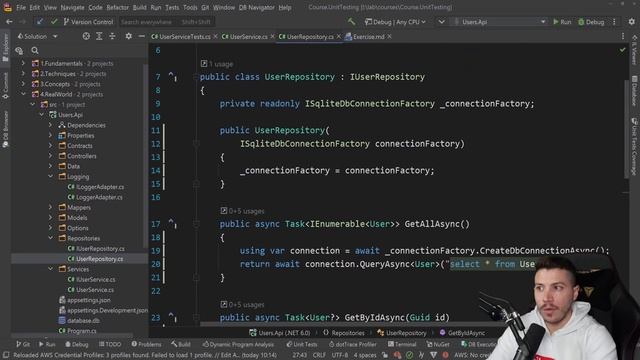This screenshot has width=640, height=360.
Task: Open the toolbar more options menu
Action: coord(614,22)
